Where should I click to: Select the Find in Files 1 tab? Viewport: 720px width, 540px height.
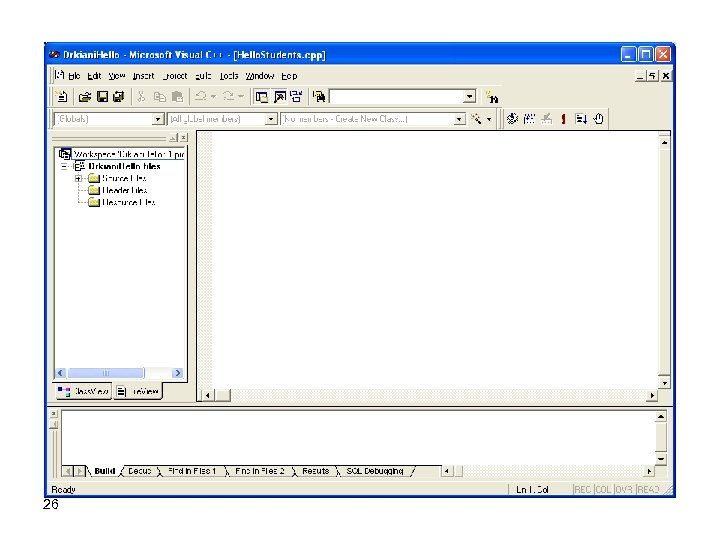pos(192,471)
